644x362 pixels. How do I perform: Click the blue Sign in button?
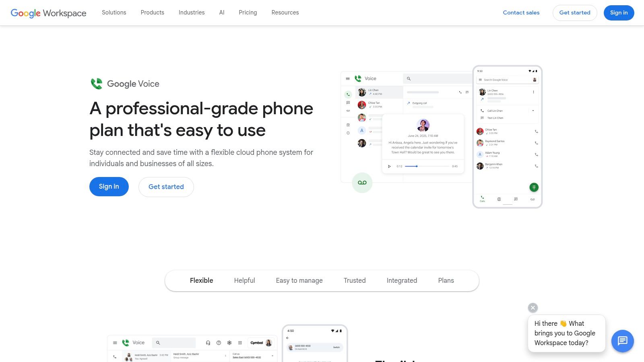(619, 12)
